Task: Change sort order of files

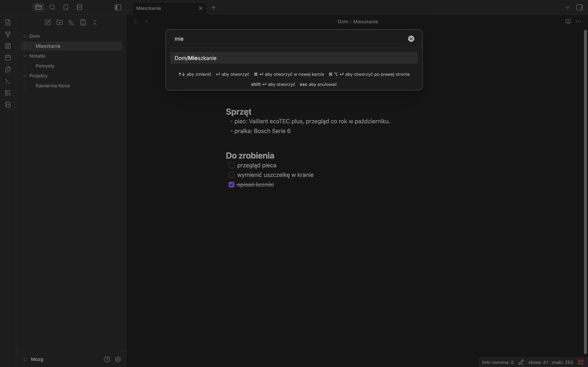Action: coord(71,22)
